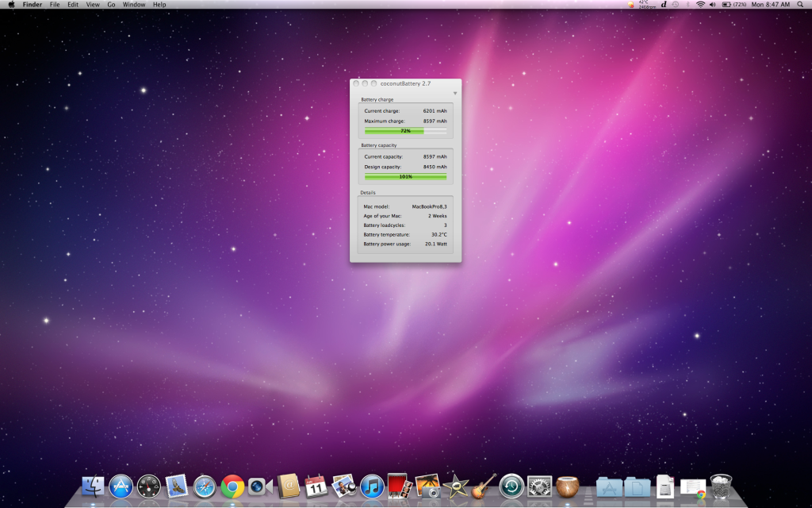
Task: Close the coconutBattery window
Action: 356,83
